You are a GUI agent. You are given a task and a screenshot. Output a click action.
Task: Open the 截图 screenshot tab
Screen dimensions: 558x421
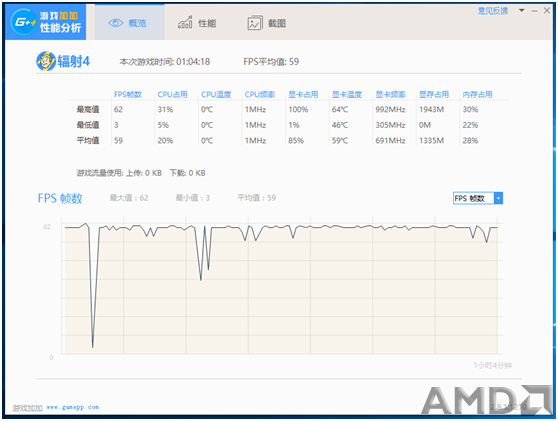(267, 23)
